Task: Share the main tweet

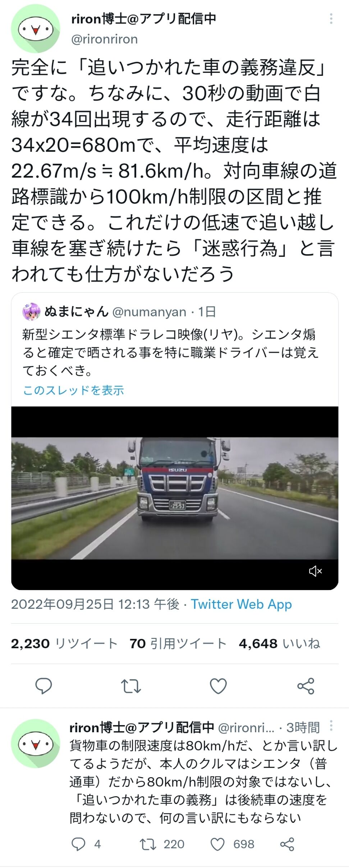Action: (306, 686)
